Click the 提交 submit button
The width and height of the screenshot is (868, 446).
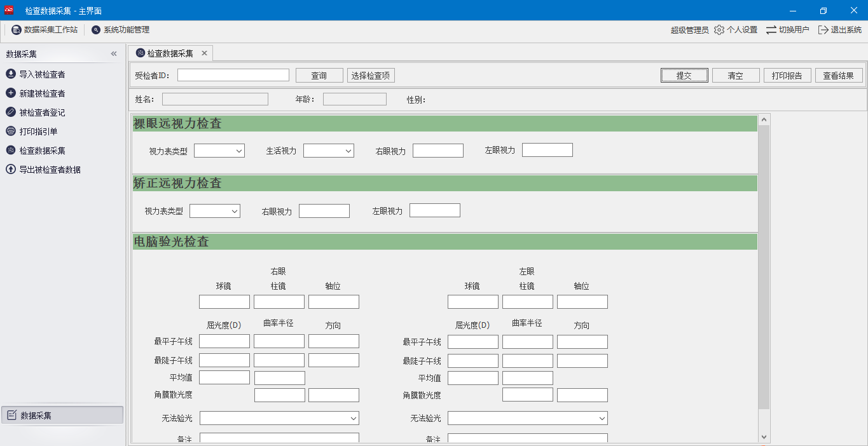[684, 76]
